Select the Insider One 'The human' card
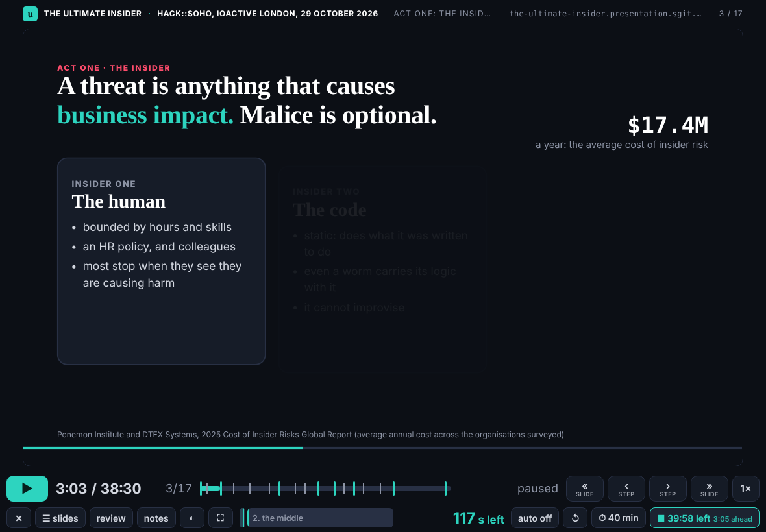Image resolution: width=766 pixels, height=532 pixels. 161,261
